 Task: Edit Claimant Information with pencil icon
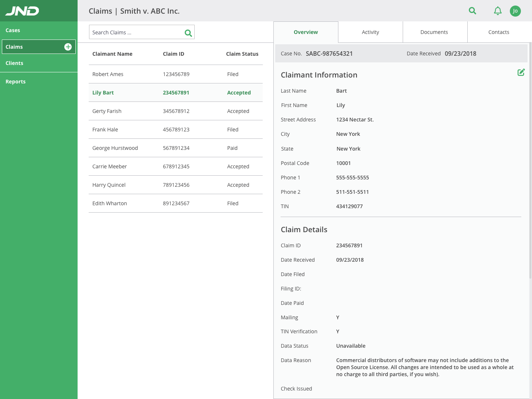pos(521,72)
